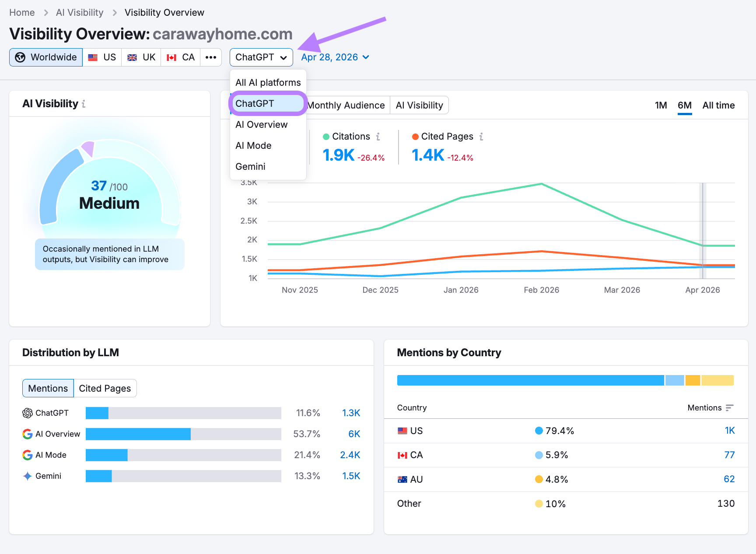Click the Google icon beside AI Mode row
This screenshot has height=554, width=756.
[28, 455]
